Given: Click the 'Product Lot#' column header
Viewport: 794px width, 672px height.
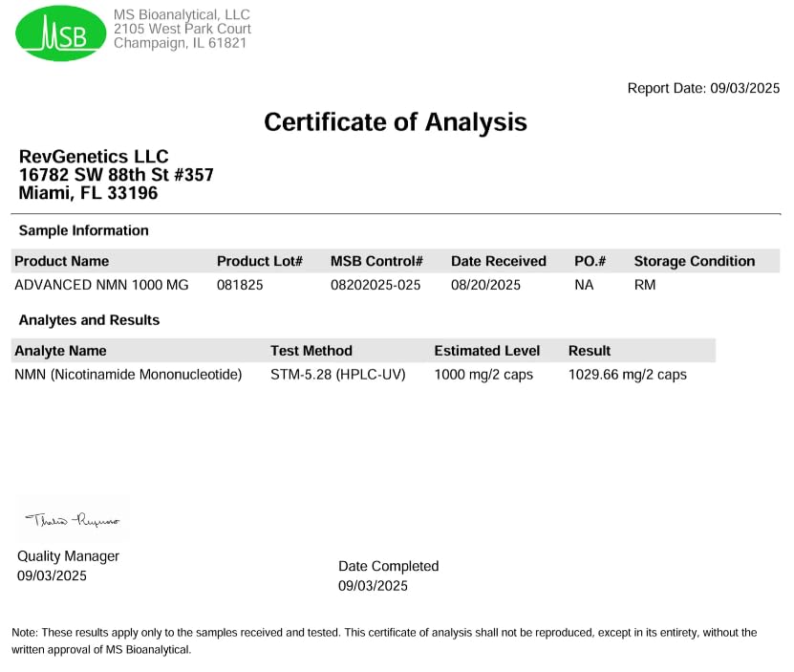Looking at the screenshot, I should (x=260, y=261).
